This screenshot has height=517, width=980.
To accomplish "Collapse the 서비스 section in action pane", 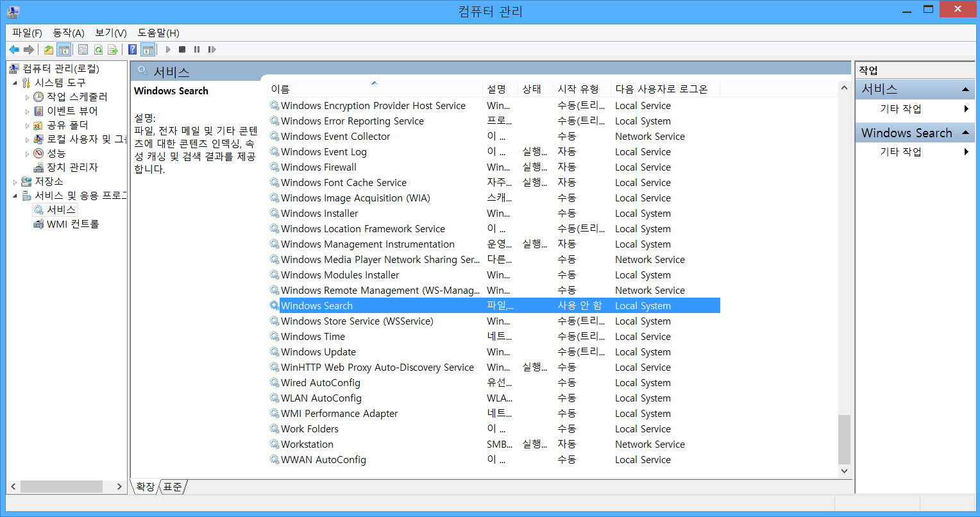I will coord(965,89).
